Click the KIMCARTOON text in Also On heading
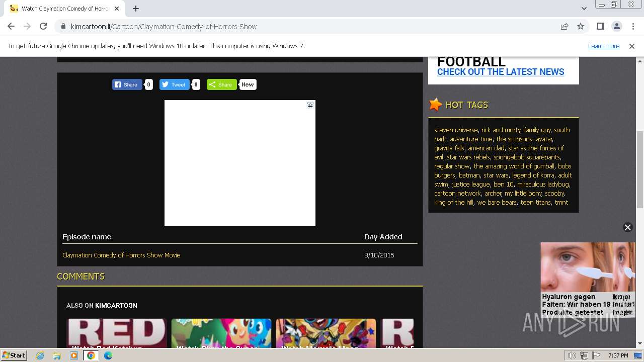This screenshot has width=644, height=362. 116,305
